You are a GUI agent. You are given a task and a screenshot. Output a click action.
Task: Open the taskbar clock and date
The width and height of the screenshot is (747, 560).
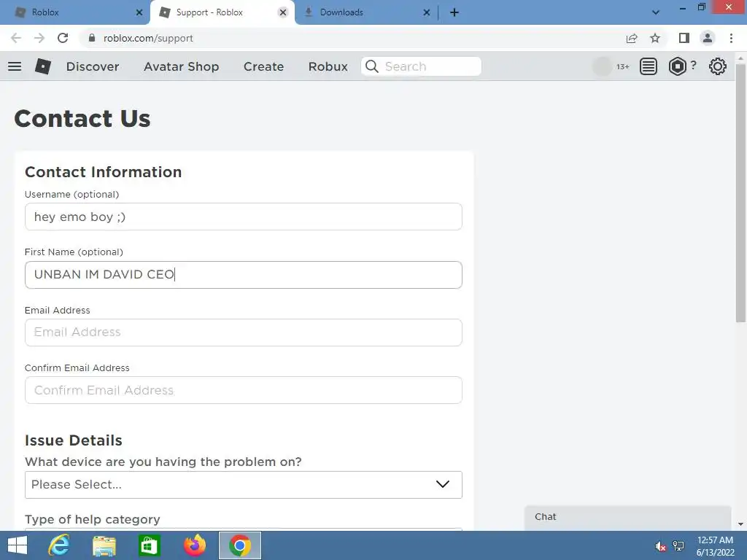pyautogui.click(x=715, y=546)
